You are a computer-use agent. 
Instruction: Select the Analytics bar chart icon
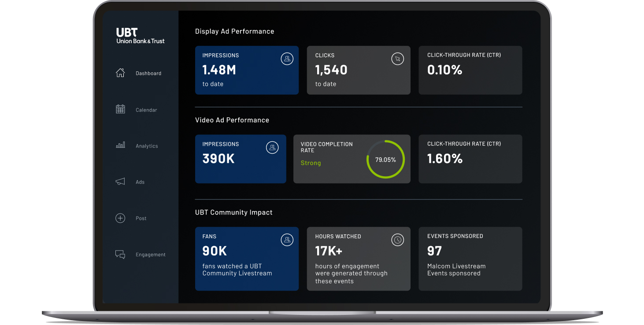120,145
